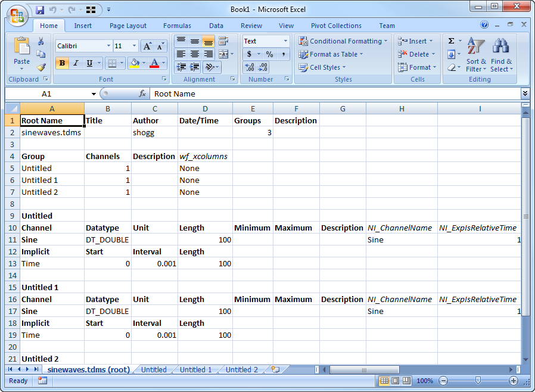Screen dimensions: 535x392
Task: Open the number format Text dropdown
Action: point(285,41)
